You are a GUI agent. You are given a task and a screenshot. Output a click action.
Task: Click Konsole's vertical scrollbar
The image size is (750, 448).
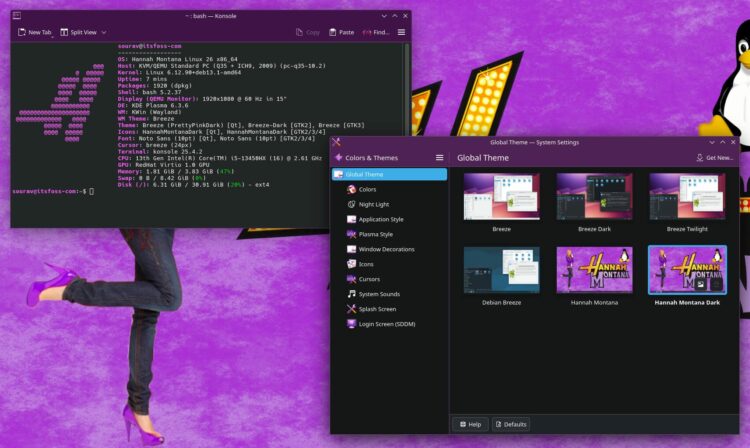click(x=407, y=88)
